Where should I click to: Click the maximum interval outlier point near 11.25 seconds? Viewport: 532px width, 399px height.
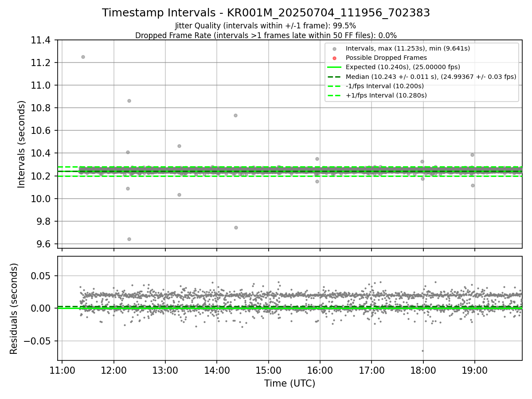(83, 57)
